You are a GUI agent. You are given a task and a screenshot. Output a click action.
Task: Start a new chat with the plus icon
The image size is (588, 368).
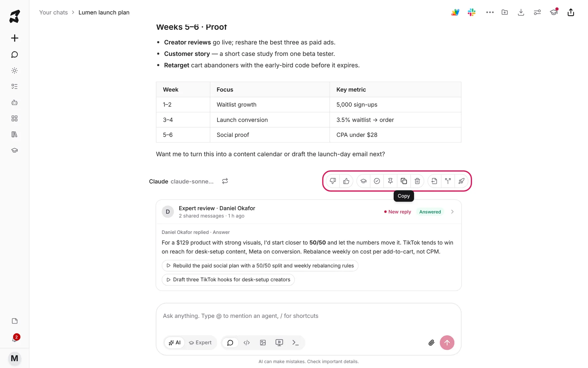[x=14, y=38]
